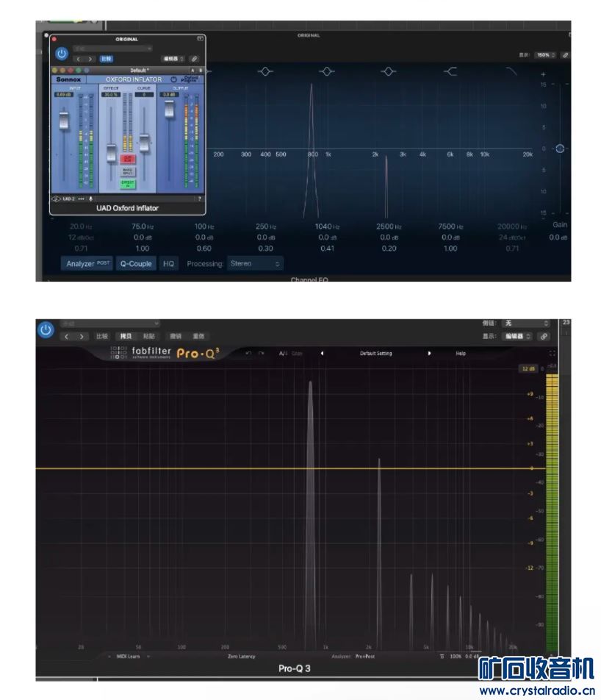The image size is (601, 700).
Task: Click the three-dots menu in Inflator footer
Action: point(82,199)
